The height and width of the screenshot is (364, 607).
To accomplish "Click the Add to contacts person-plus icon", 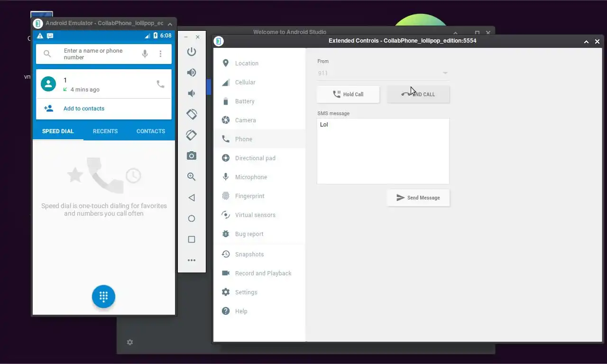I will [x=48, y=109].
